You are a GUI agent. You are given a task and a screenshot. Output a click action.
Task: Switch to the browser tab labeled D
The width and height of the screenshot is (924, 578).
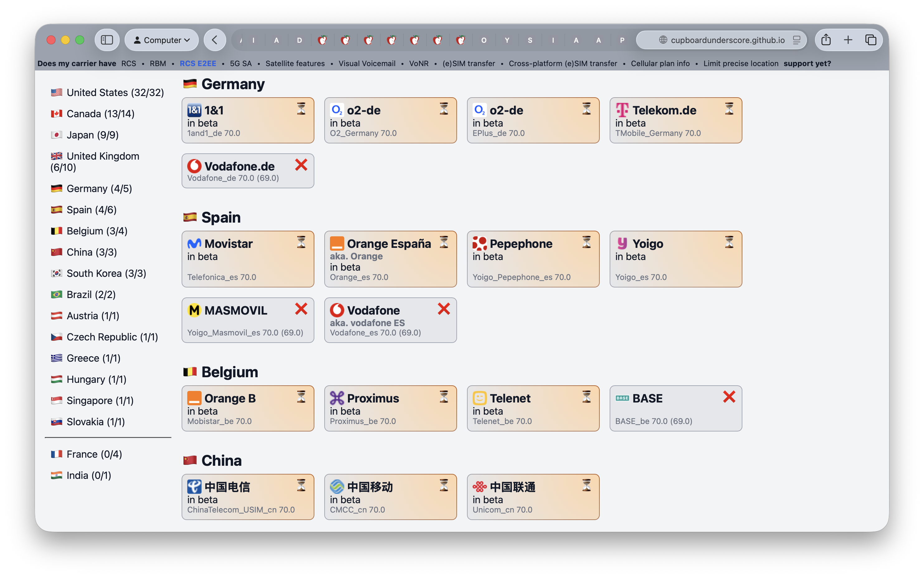point(299,40)
